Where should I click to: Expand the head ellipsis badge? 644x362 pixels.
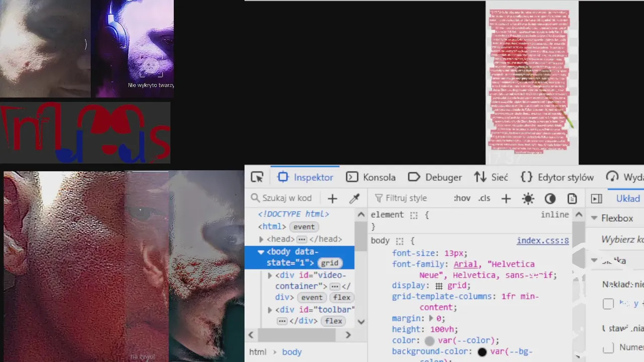(301, 239)
